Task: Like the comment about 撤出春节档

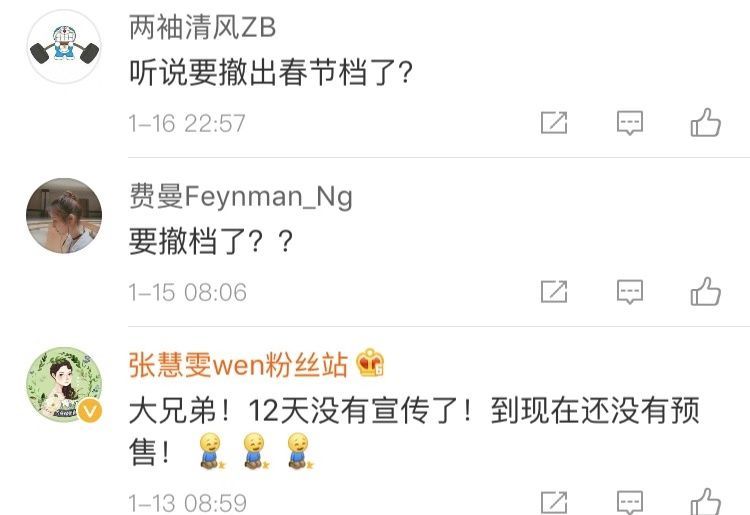Action: [x=706, y=122]
